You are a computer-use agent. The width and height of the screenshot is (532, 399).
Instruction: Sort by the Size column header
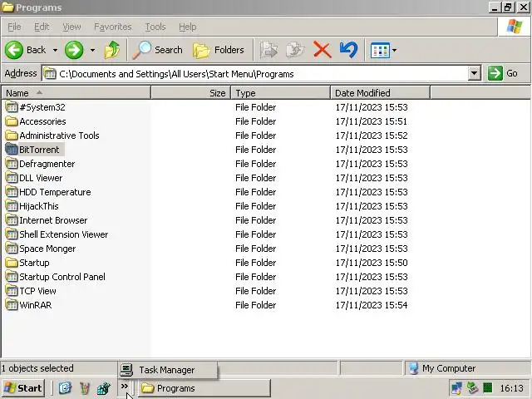click(191, 92)
